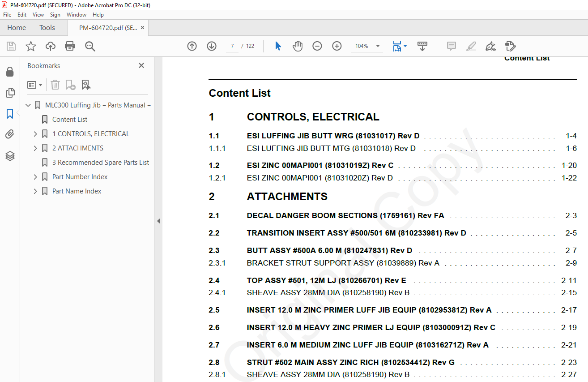588x382 pixels.
Task: Expand the 1 CONTROLS, ELECTRICAL bookmark
Action: pyautogui.click(x=35, y=134)
